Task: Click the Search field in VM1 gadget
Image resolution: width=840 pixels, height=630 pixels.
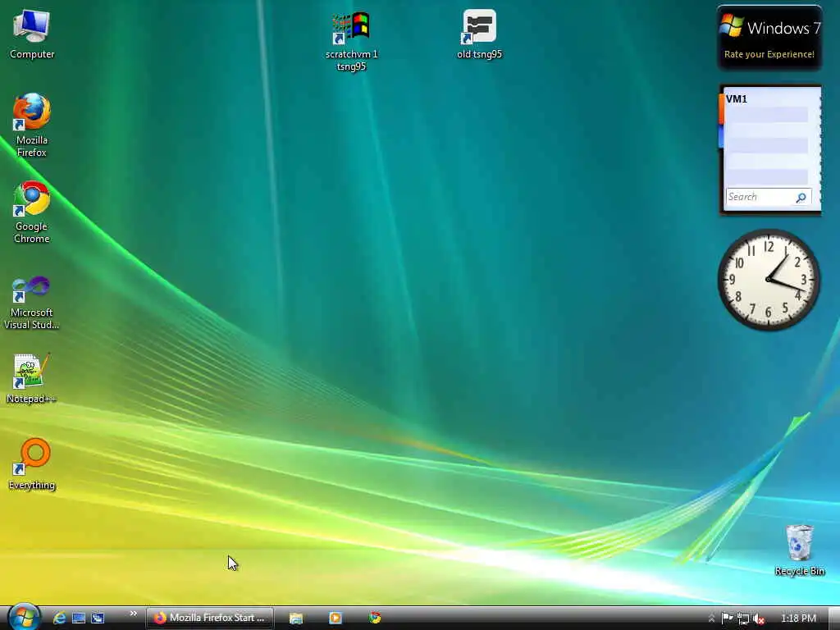Action: (759, 197)
